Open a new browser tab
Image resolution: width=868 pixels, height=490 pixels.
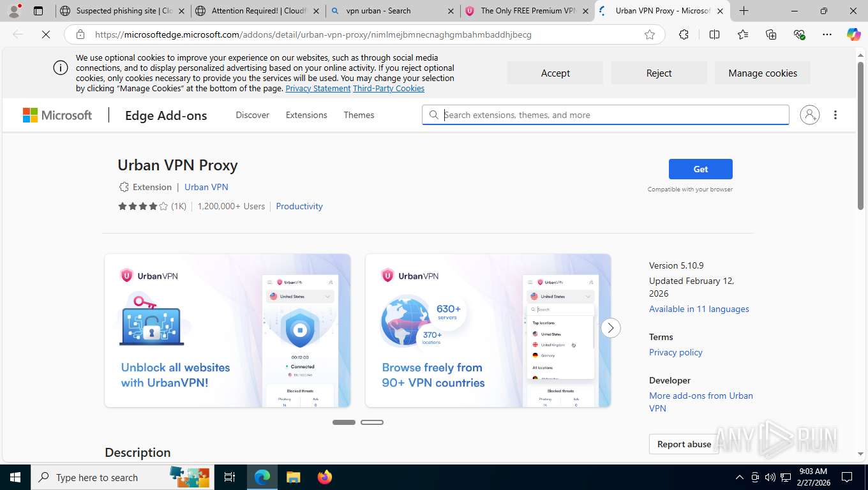tap(744, 11)
